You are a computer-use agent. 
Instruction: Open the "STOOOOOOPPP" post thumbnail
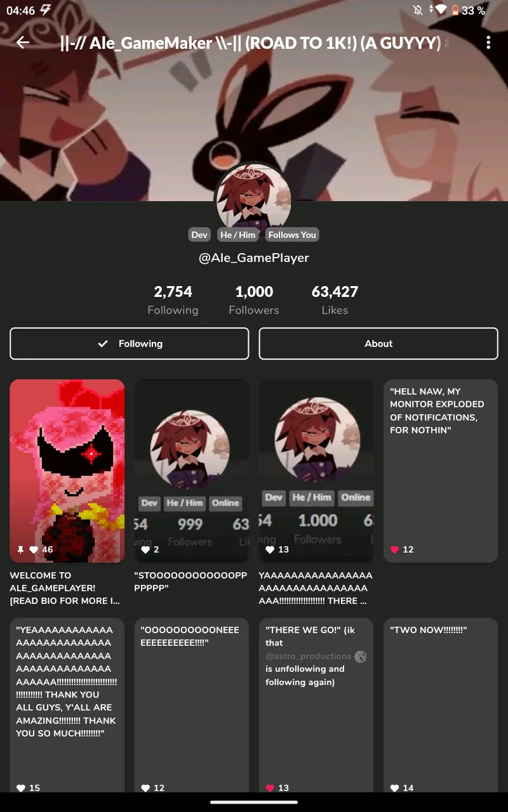tap(192, 471)
